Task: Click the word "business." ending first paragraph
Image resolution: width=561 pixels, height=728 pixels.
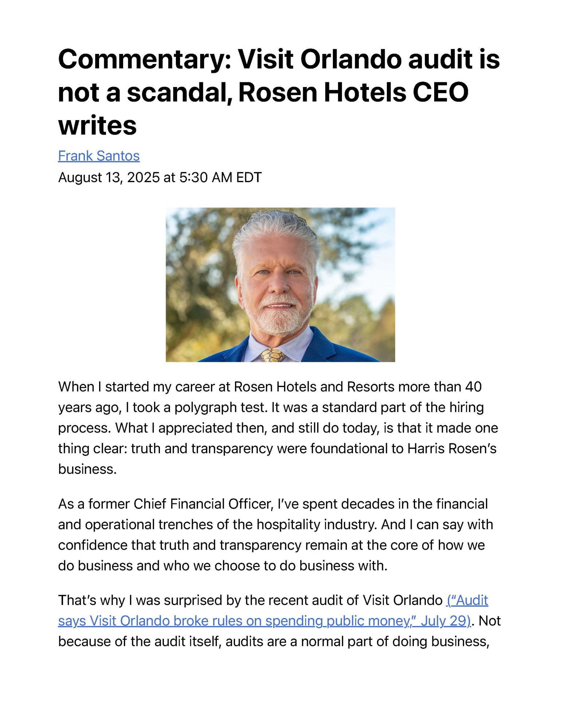Action: 87,469
